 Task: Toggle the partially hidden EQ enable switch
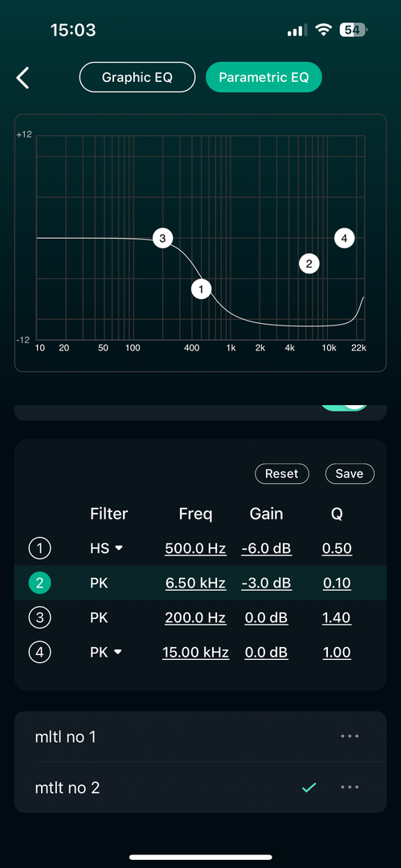pos(344,408)
